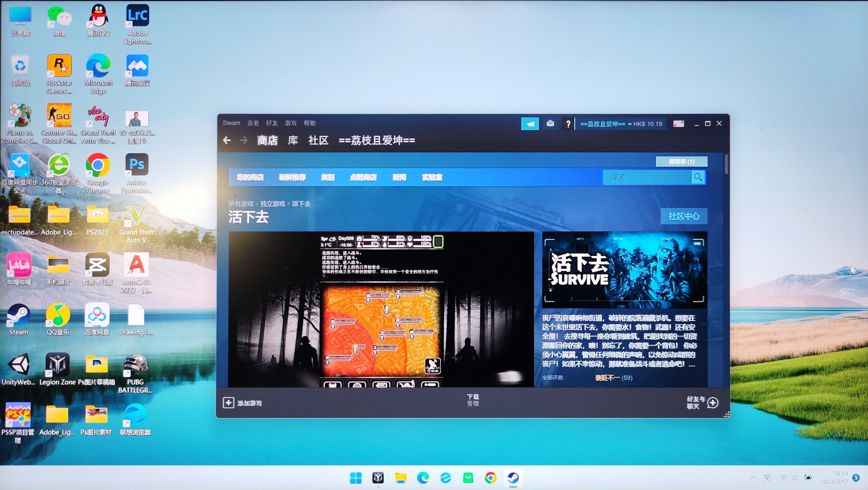Open the Steam menu in title bar
Viewport: 868px width, 490px height.
pyautogui.click(x=231, y=123)
